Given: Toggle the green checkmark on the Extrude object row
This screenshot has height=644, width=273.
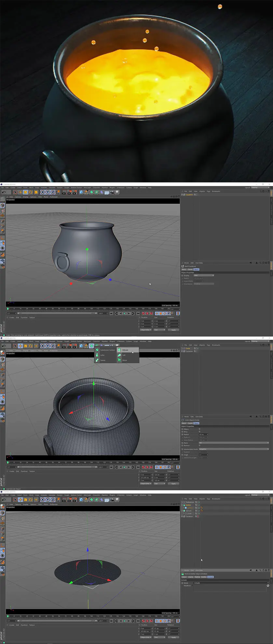Looking at the screenshot, I should coord(199,511).
